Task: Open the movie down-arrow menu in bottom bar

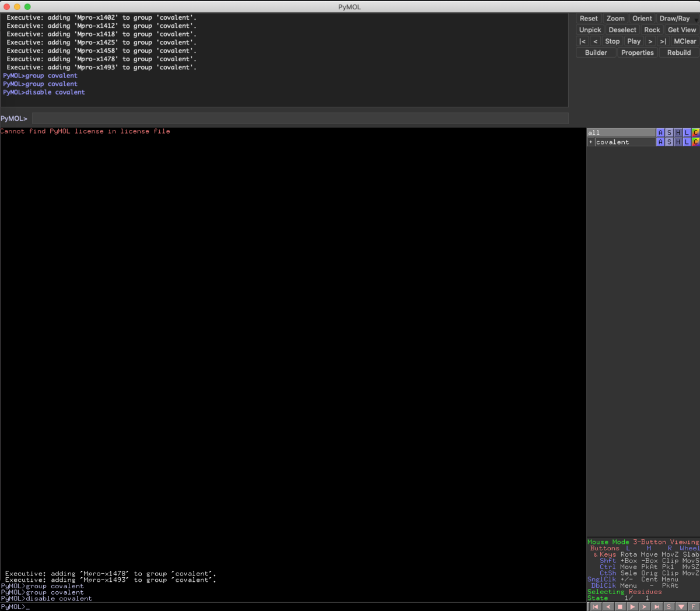Action: [681, 607]
